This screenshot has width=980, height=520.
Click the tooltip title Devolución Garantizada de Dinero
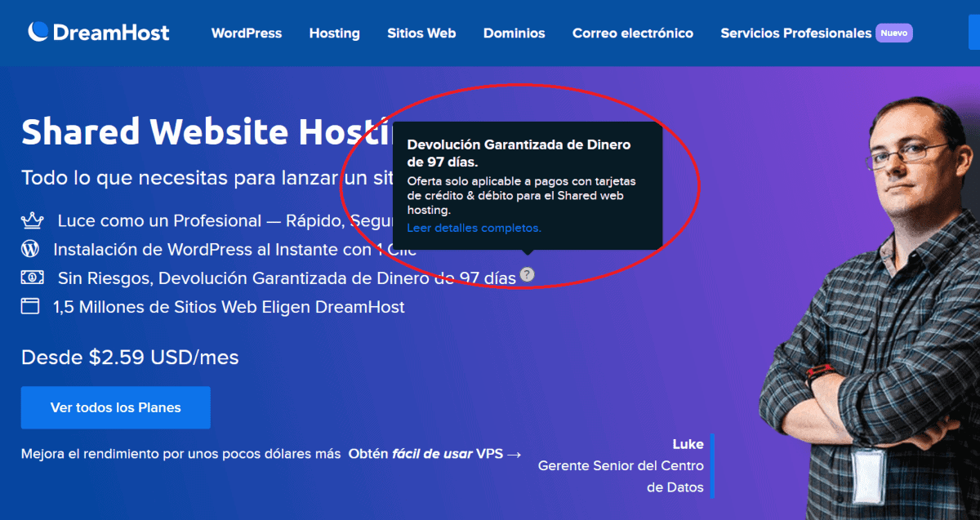pyautogui.click(x=519, y=153)
